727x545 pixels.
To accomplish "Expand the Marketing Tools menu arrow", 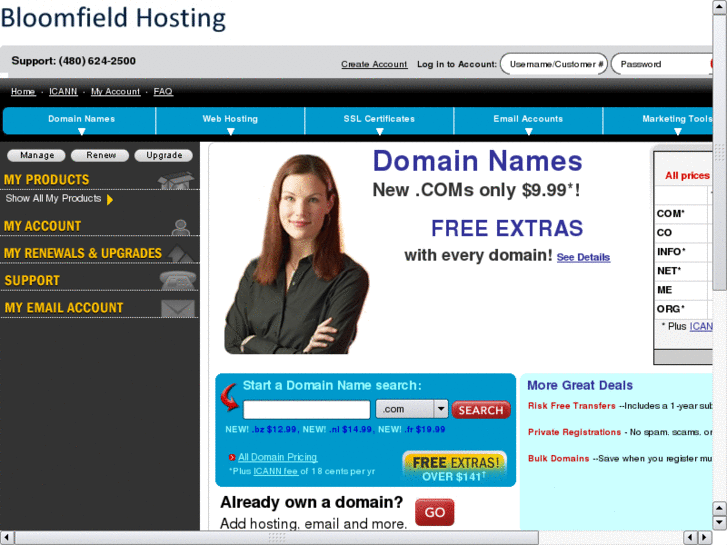I will 678,132.
